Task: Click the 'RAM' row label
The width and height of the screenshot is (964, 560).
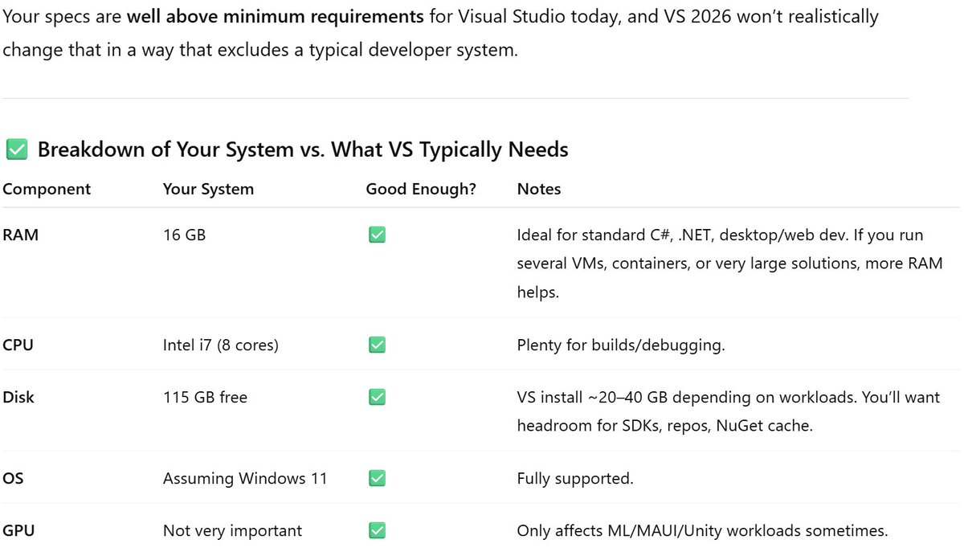Action: click(20, 235)
